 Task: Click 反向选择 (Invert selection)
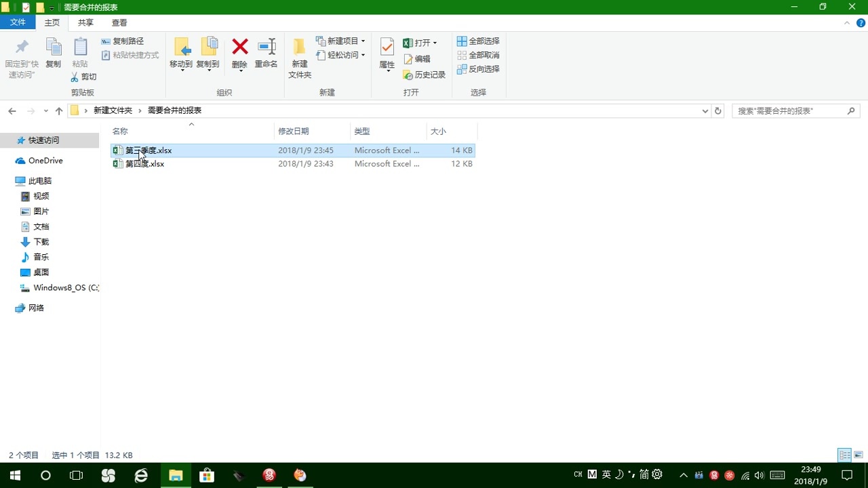coord(478,69)
